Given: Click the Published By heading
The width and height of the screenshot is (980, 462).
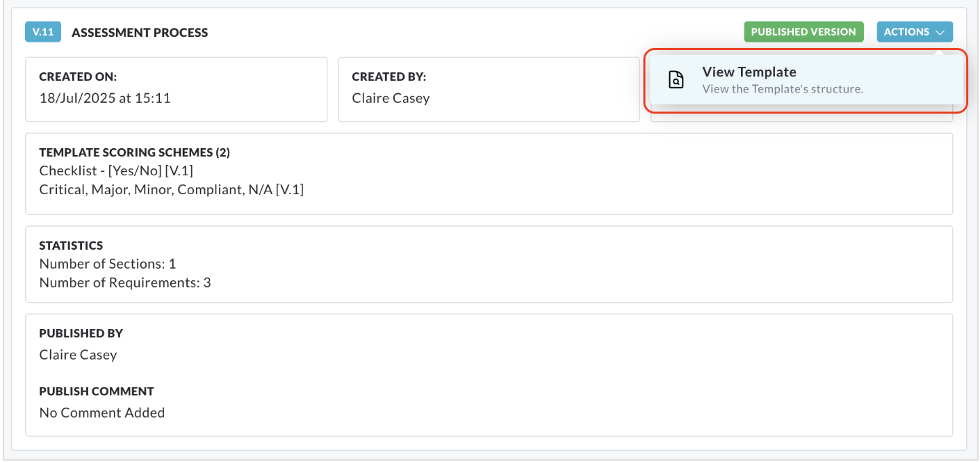Looking at the screenshot, I should click(x=81, y=333).
